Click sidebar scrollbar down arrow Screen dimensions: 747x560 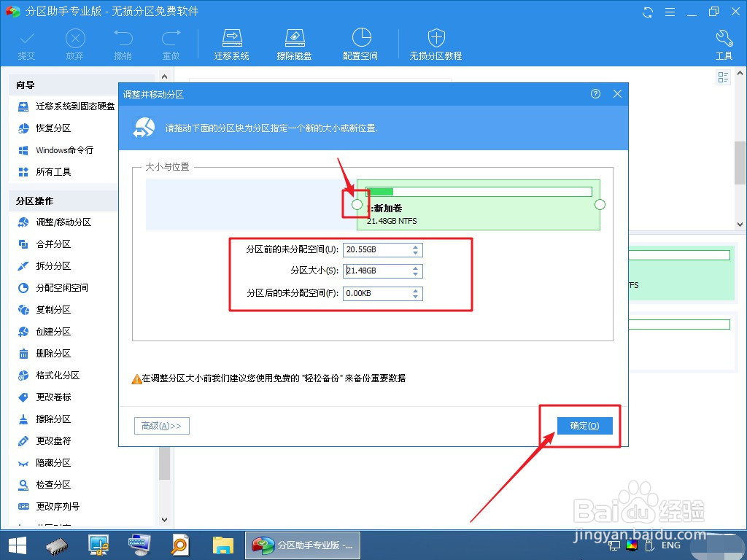tap(164, 519)
